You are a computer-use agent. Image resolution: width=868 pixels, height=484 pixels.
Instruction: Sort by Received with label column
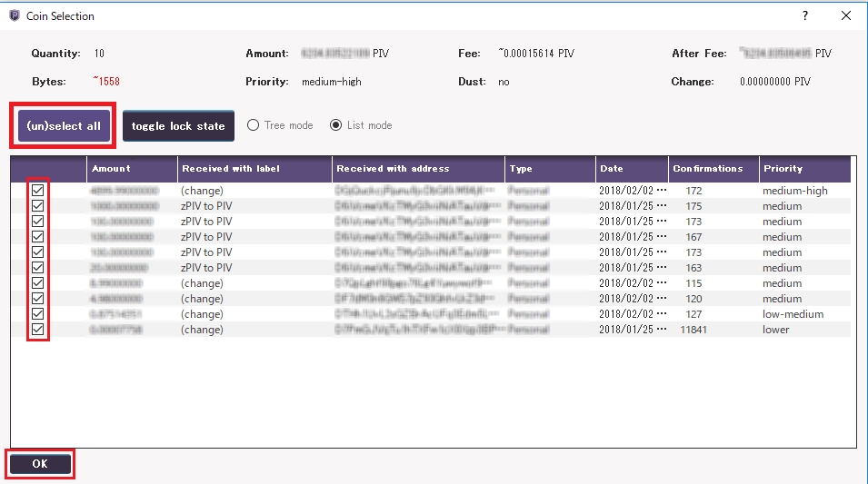click(x=254, y=169)
